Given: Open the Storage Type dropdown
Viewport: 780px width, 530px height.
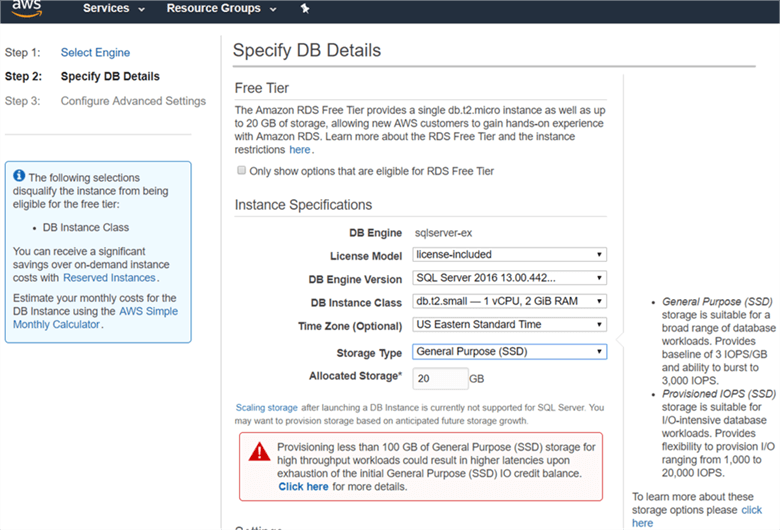Looking at the screenshot, I should click(x=509, y=351).
